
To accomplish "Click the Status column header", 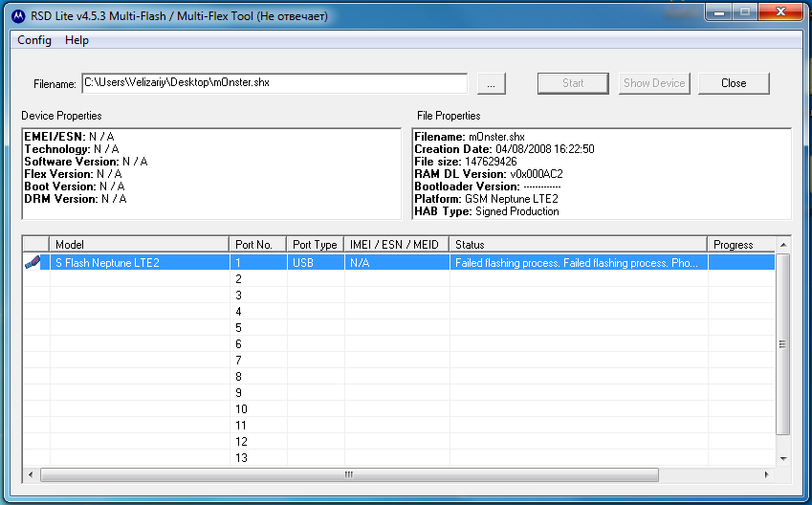I will pyautogui.click(x=578, y=245).
